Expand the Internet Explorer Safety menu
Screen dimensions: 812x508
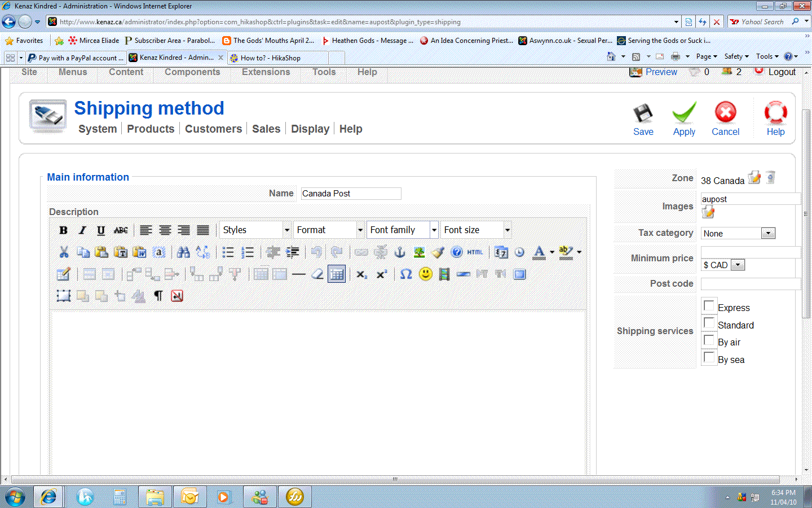click(736, 56)
